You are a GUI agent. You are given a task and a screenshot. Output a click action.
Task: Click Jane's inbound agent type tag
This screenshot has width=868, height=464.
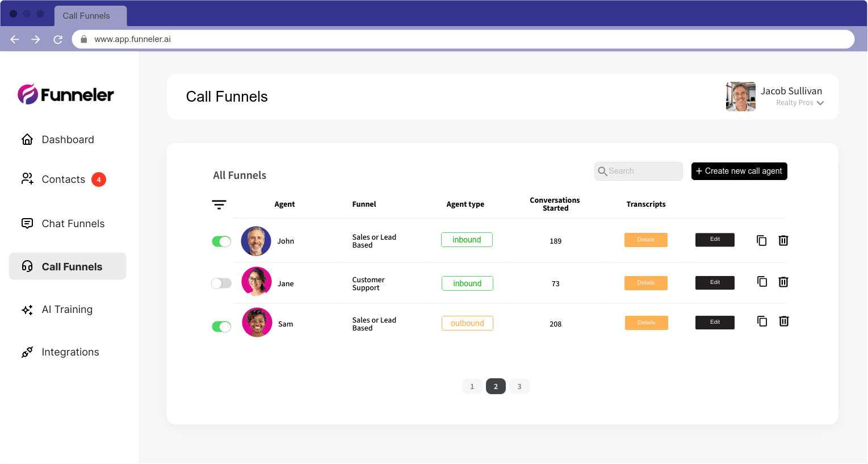(x=467, y=283)
